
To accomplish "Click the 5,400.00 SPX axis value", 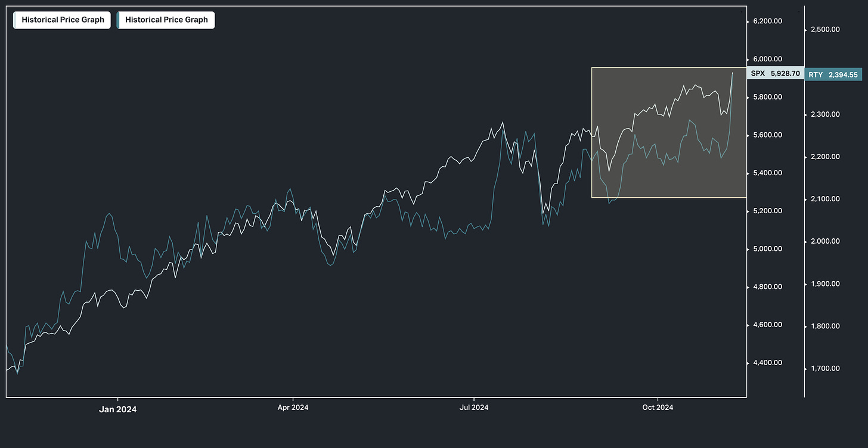I will pos(768,173).
